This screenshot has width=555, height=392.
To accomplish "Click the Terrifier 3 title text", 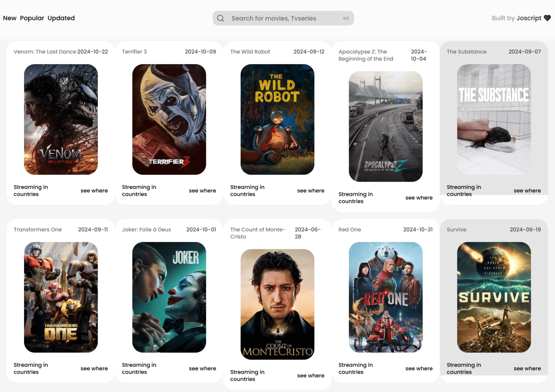I will [134, 52].
